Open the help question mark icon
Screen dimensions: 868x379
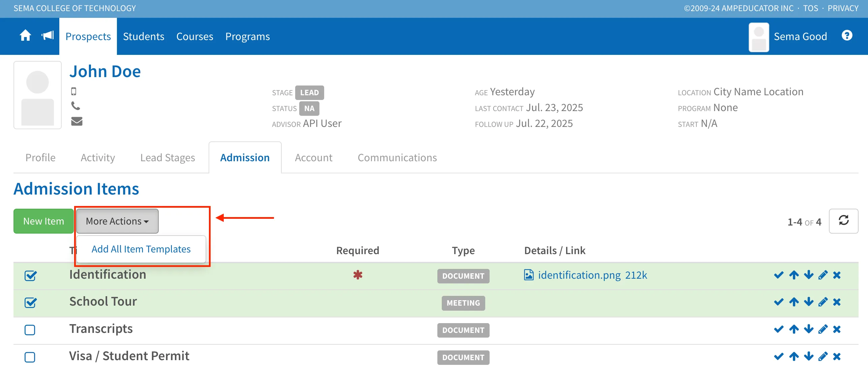[x=847, y=36]
